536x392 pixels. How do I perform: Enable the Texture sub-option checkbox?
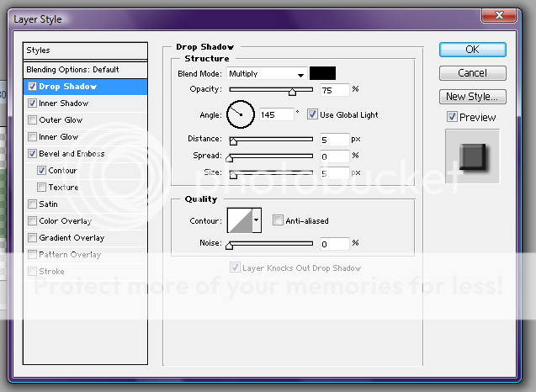tap(42, 187)
